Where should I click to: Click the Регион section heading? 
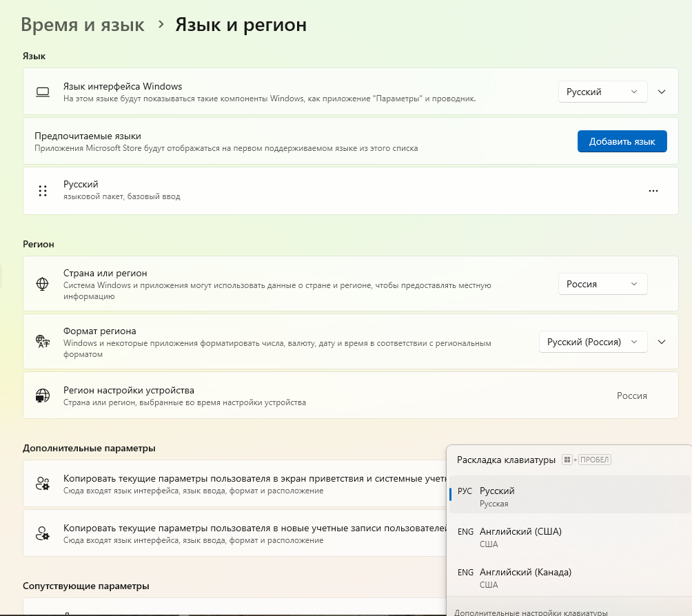click(39, 244)
